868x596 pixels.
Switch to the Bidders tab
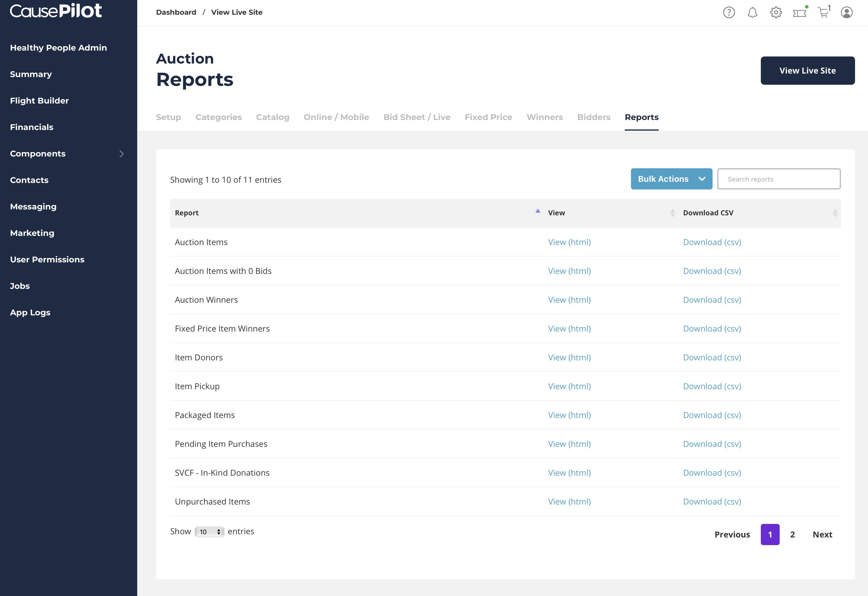tap(593, 117)
